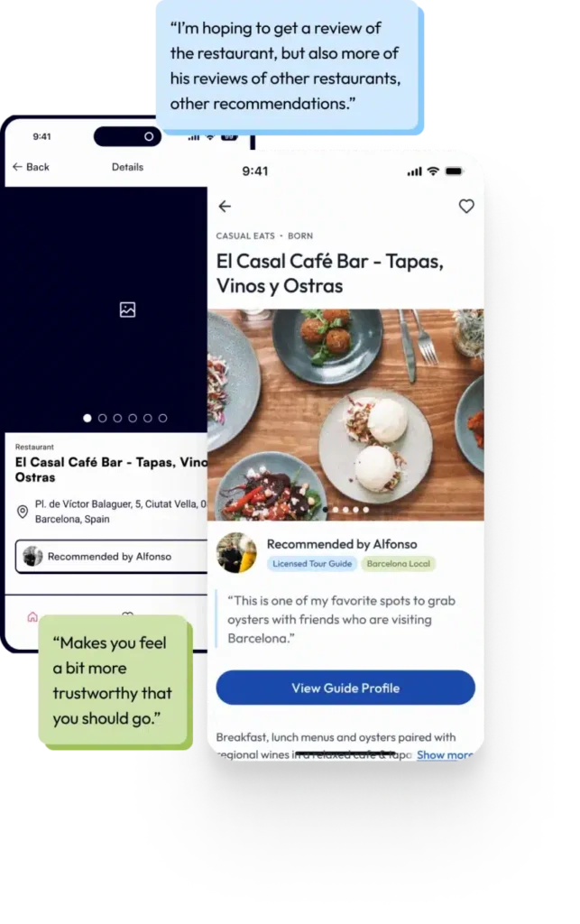Tap the image placeholder icon
This screenshot has height=924, width=580.
128,310
